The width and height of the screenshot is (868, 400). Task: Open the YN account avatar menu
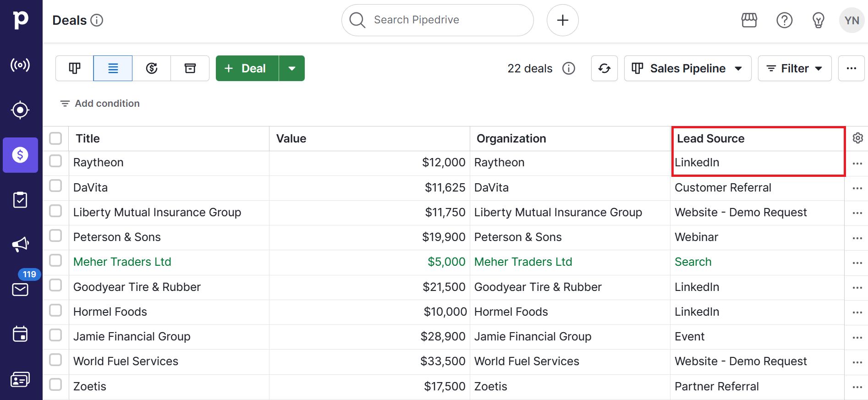point(852,20)
